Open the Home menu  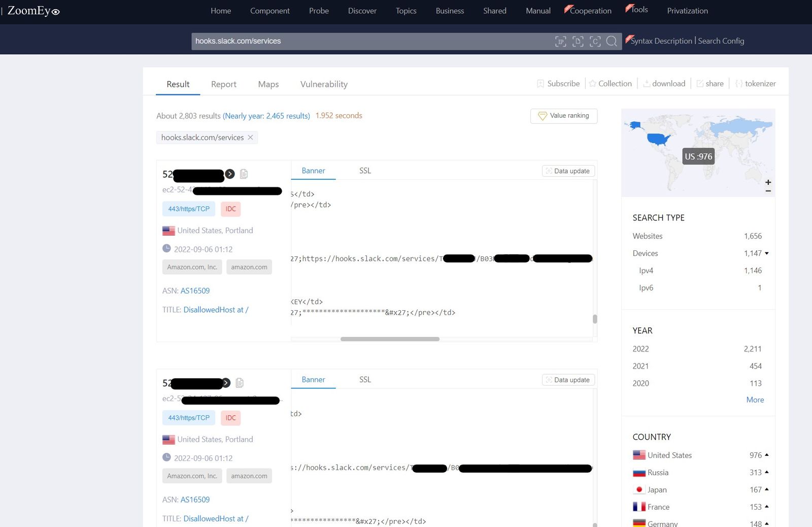[221, 11]
